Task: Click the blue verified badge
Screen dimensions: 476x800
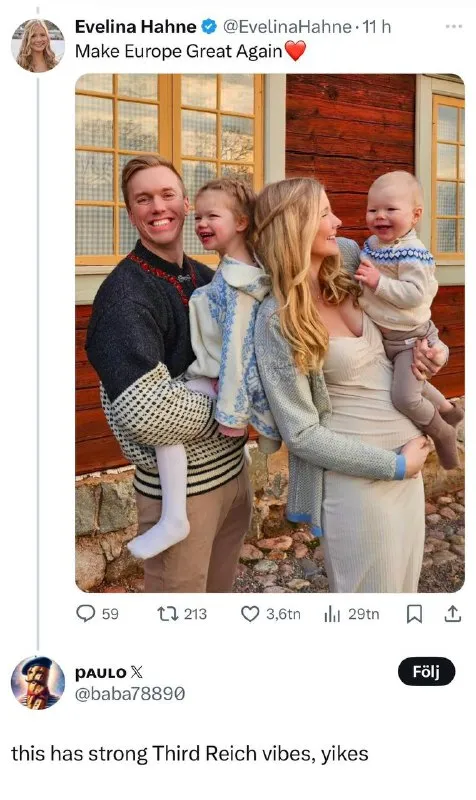Action: coord(209,26)
